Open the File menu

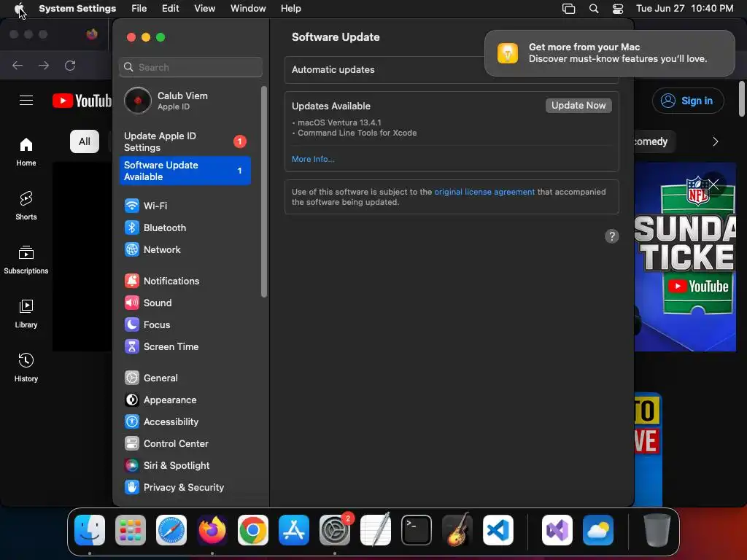pos(139,9)
